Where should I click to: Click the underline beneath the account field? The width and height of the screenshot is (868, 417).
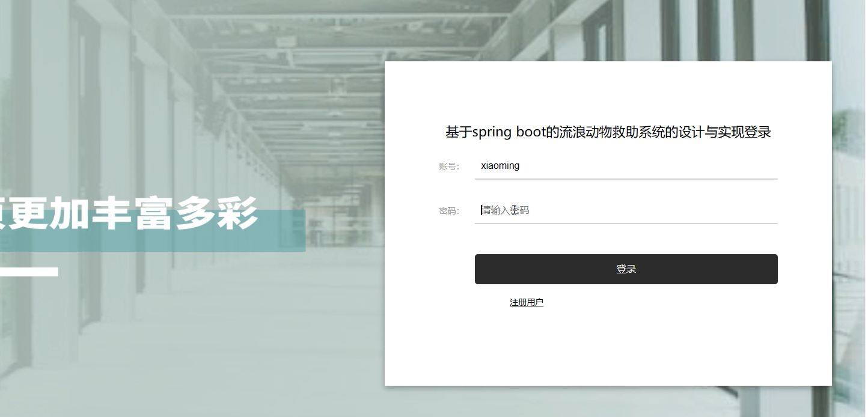click(x=626, y=179)
